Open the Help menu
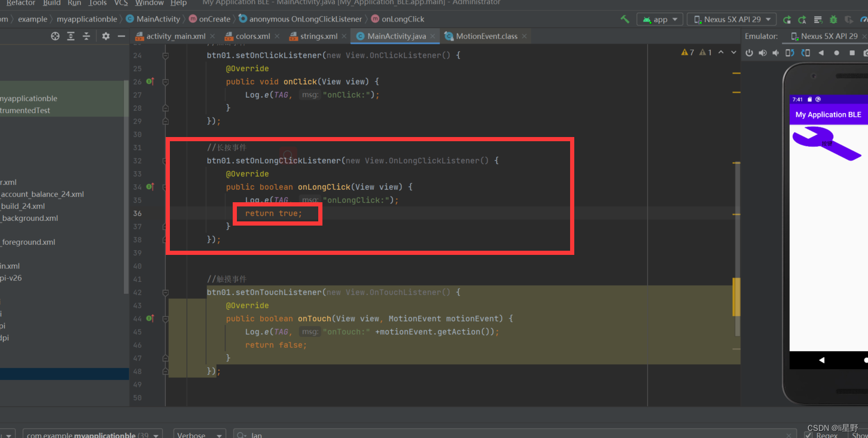The height and width of the screenshot is (438, 868). coord(178,3)
